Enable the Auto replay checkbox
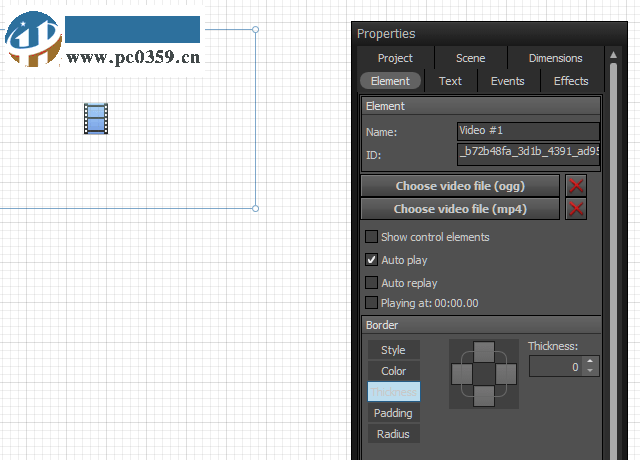 tap(371, 283)
